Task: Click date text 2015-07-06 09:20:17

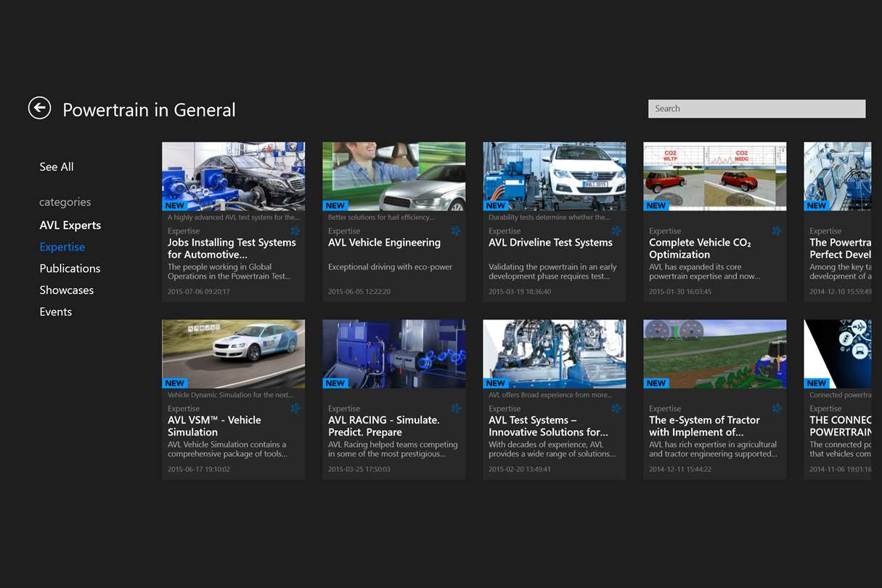Action: click(198, 292)
